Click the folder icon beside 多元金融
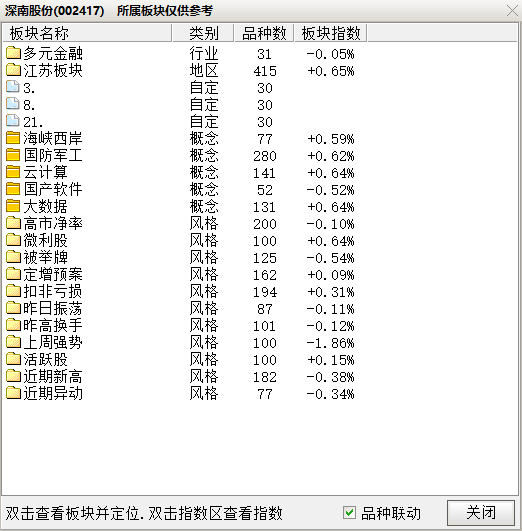This screenshot has height=531, width=522. point(13,53)
